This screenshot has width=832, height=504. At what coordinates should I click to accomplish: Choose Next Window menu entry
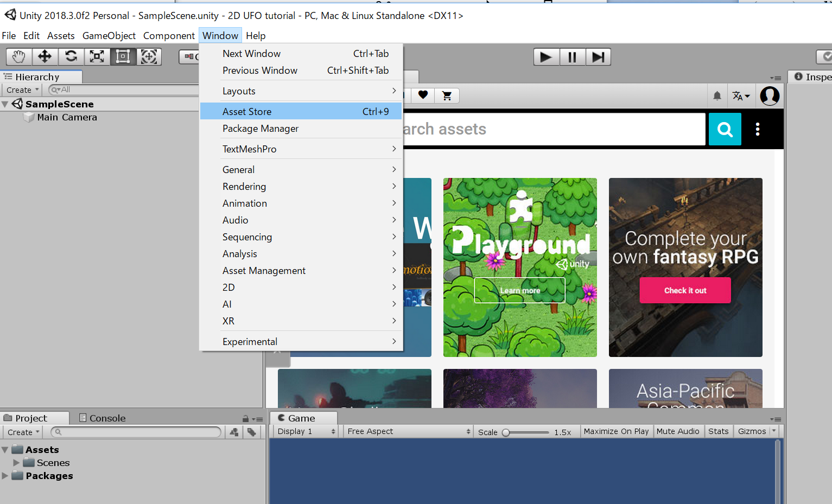pyautogui.click(x=301, y=54)
